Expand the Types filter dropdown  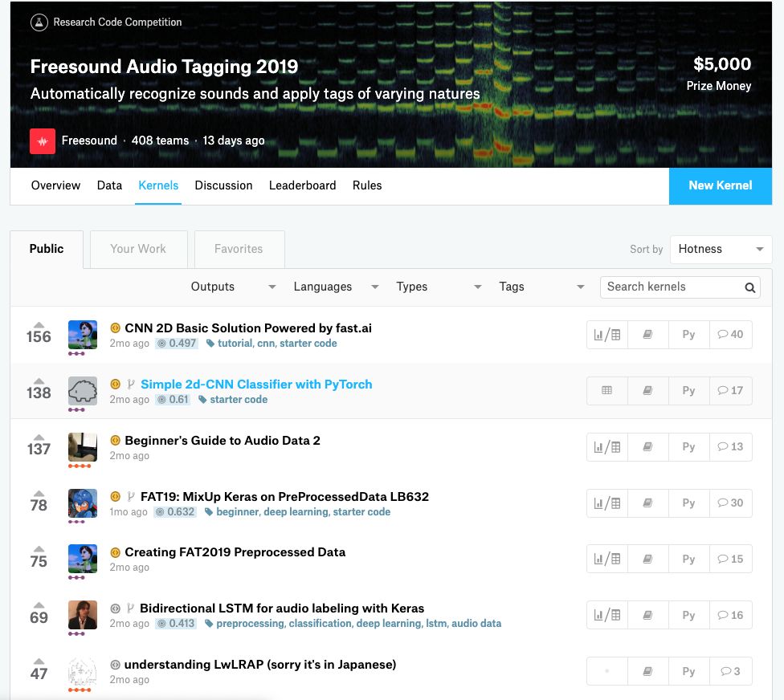pyautogui.click(x=439, y=287)
